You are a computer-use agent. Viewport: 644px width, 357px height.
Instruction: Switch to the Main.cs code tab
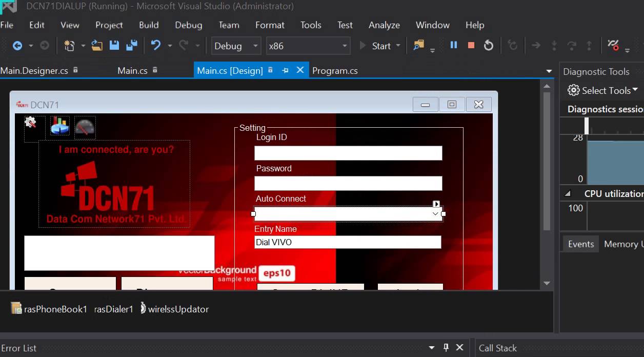pos(132,71)
